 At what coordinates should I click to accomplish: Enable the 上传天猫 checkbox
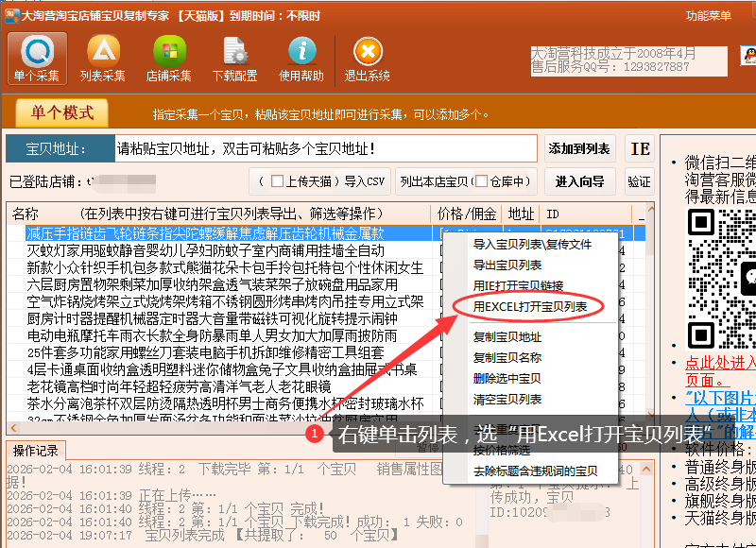pyautogui.click(x=277, y=181)
